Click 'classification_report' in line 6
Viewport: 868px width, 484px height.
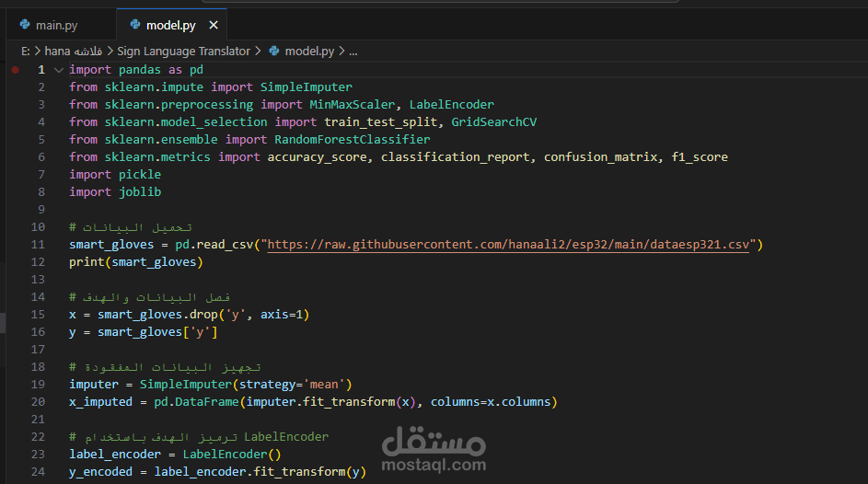point(455,157)
